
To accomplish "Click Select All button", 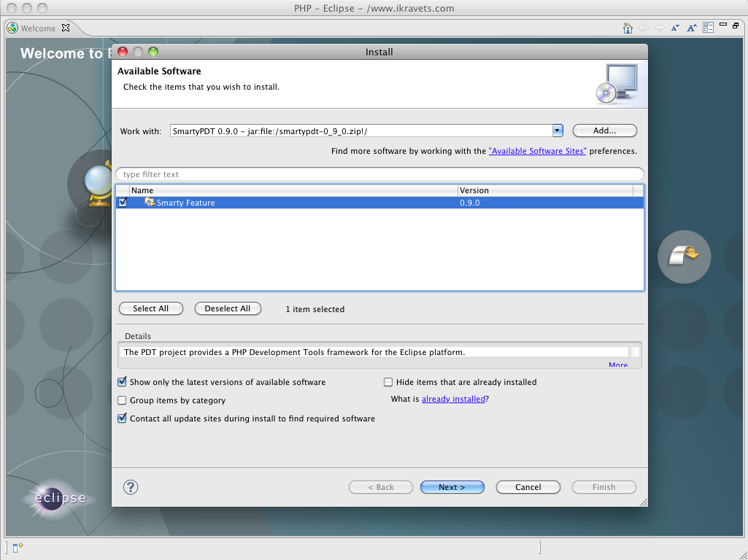I will pyautogui.click(x=151, y=308).
